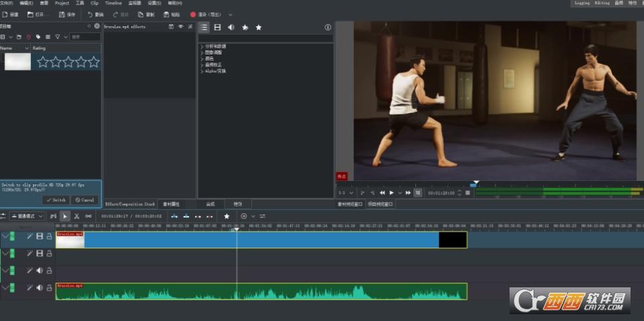Select the BruceLee clip thumbnail in bin
Viewport: 644px width, 321px height.
click(17, 62)
